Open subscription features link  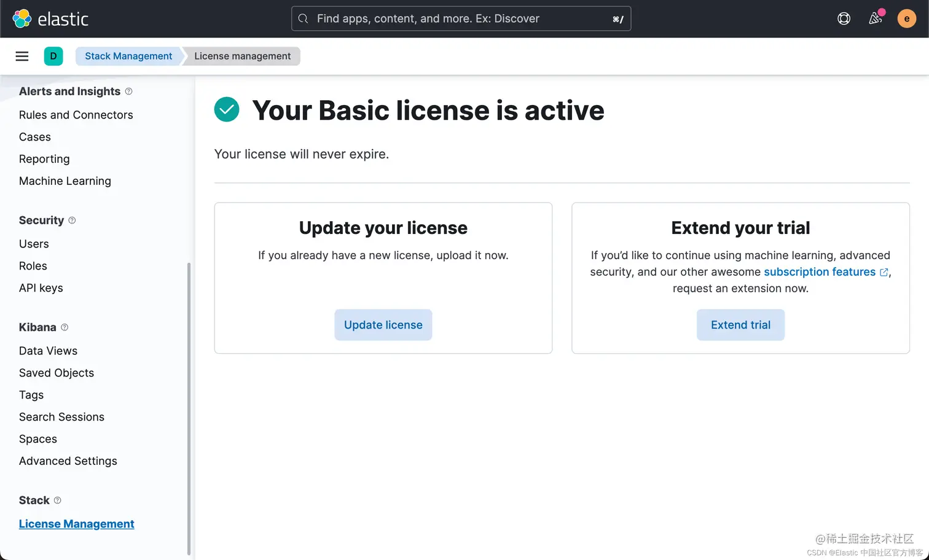tap(820, 272)
